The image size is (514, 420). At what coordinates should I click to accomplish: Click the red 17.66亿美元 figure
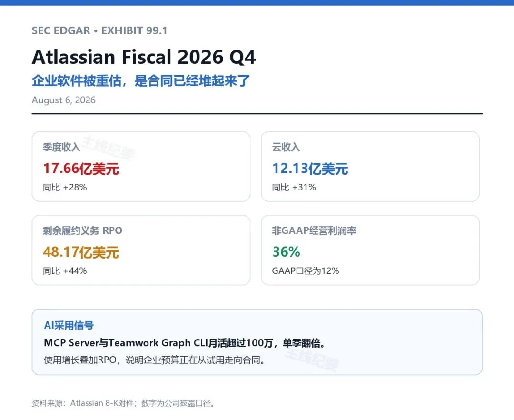click(x=80, y=169)
